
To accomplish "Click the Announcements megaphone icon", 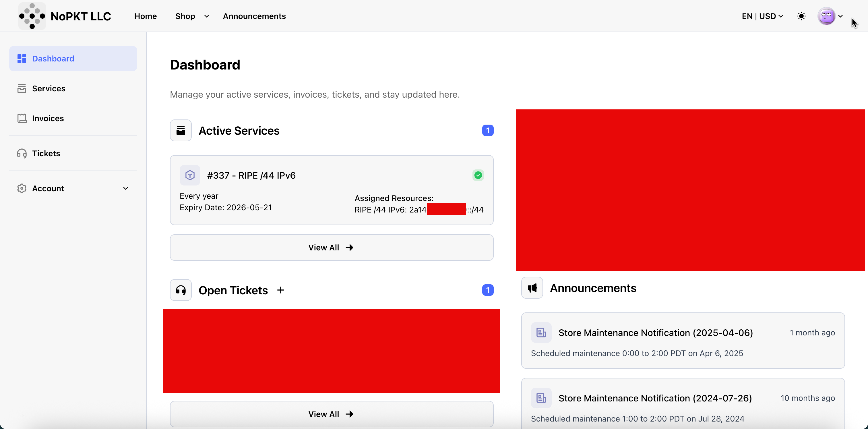I will point(532,288).
